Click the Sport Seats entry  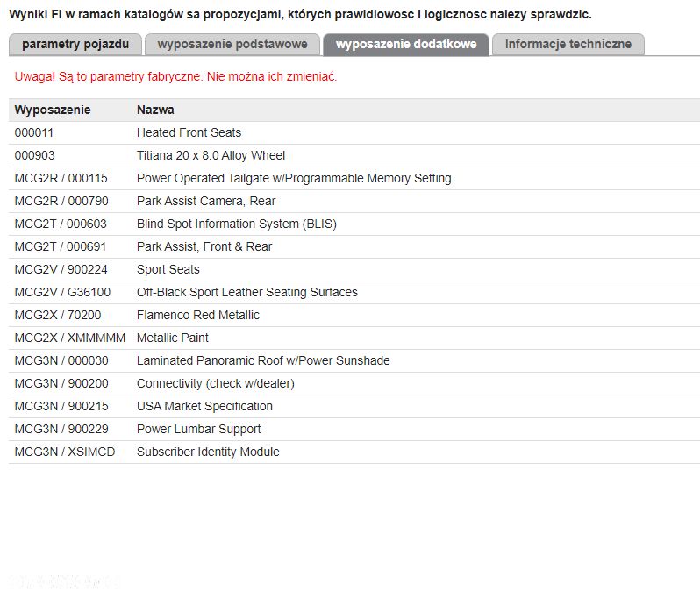168,269
